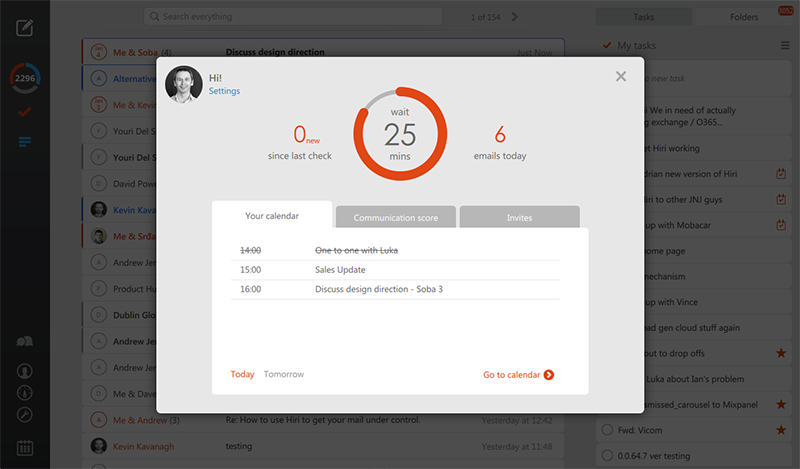Close the Hi! dashboard dialog
Screen dimensions: 800x469
point(620,77)
